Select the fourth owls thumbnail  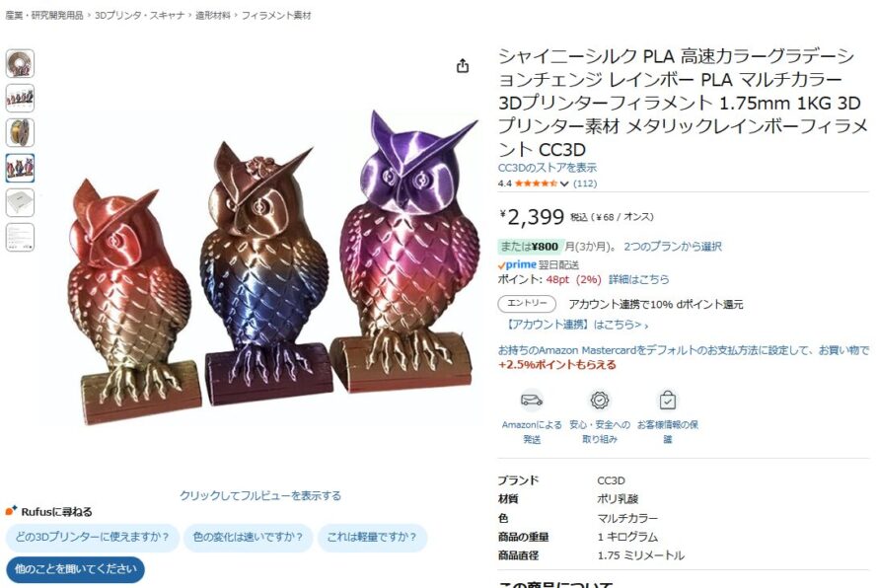(20, 168)
